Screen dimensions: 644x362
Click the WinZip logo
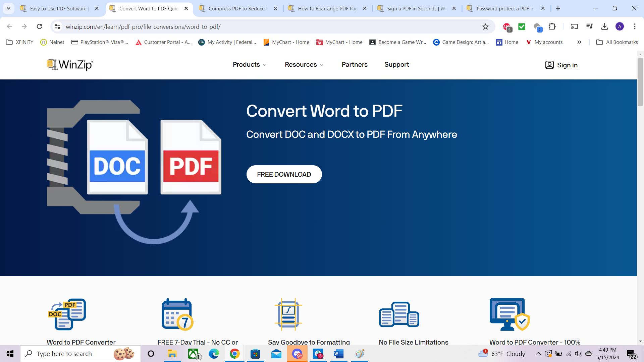point(70,65)
